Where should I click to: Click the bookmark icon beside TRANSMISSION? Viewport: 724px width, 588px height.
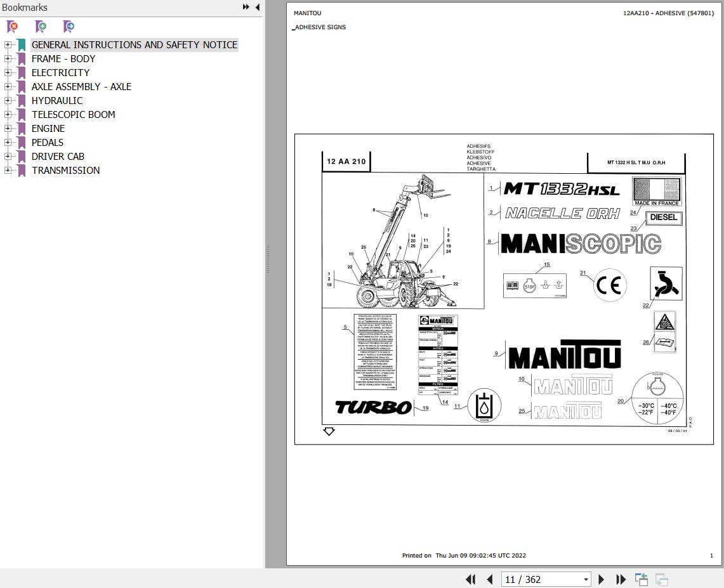point(21,170)
